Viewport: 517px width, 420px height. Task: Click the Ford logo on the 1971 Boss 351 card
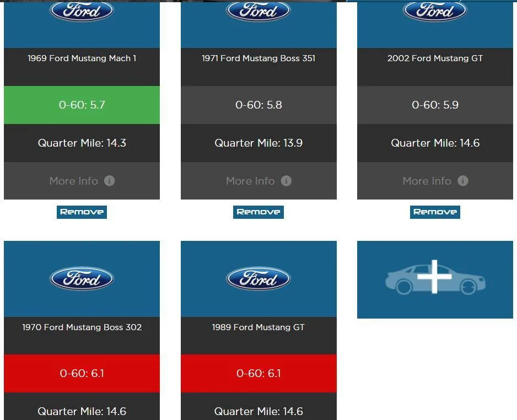point(258,10)
